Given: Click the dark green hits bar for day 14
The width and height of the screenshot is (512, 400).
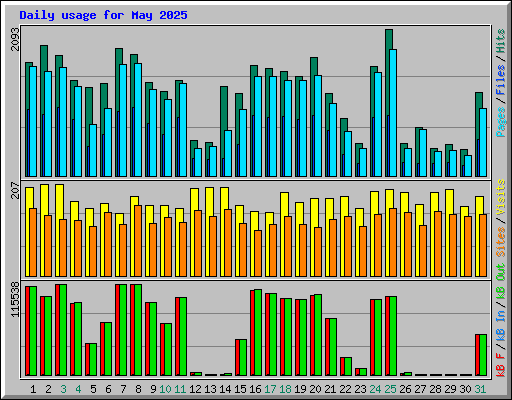Looking at the screenshot, I should pyautogui.click(x=224, y=108).
